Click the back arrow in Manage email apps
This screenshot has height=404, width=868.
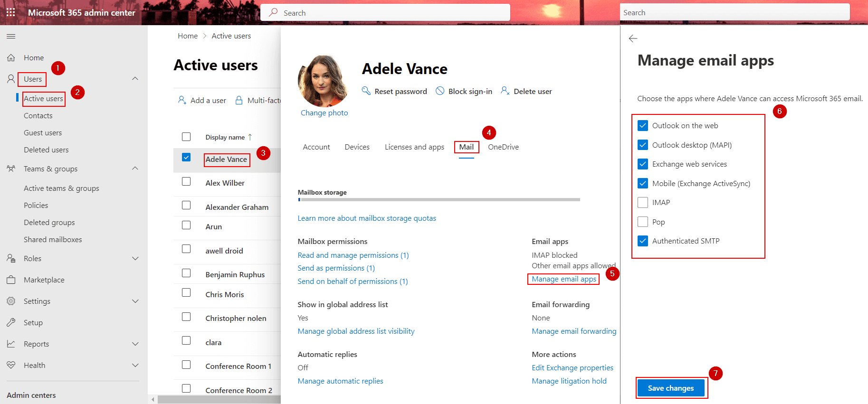(x=633, y=39)
